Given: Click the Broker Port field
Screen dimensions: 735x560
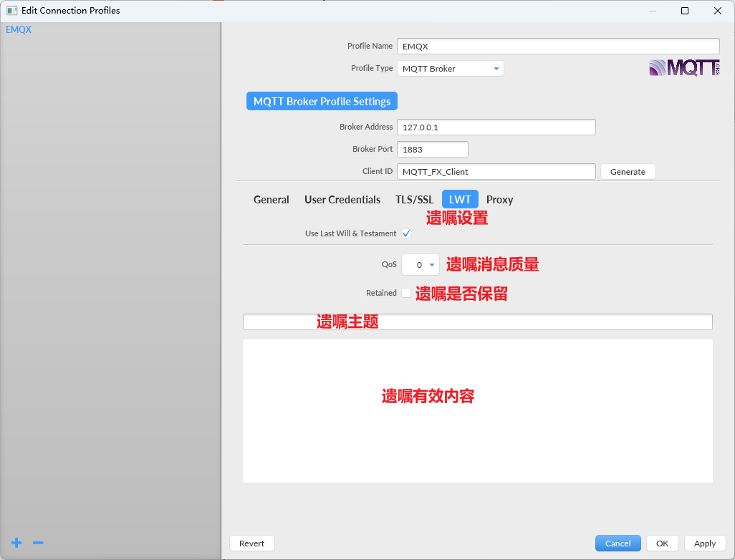Looking at the screenshot, I should pos(432,150).
